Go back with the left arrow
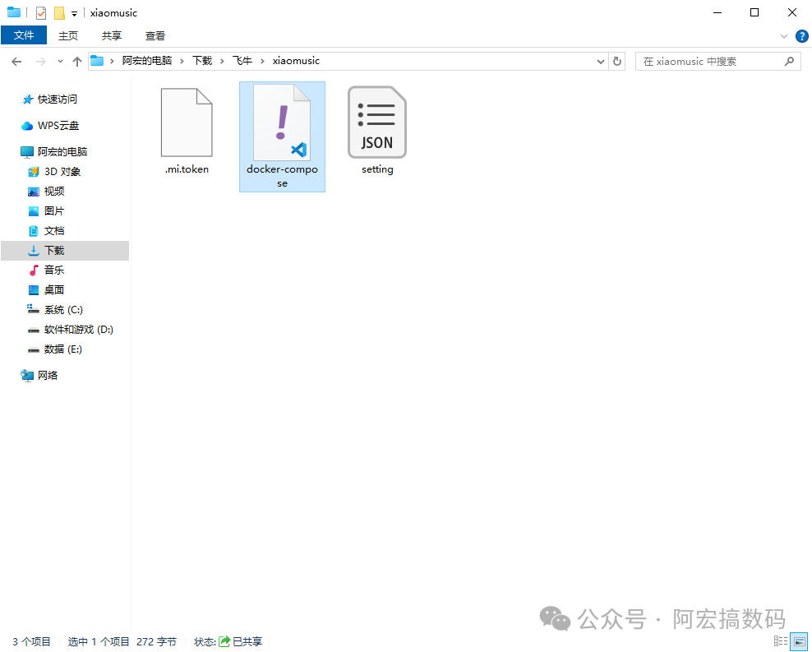 16,62
